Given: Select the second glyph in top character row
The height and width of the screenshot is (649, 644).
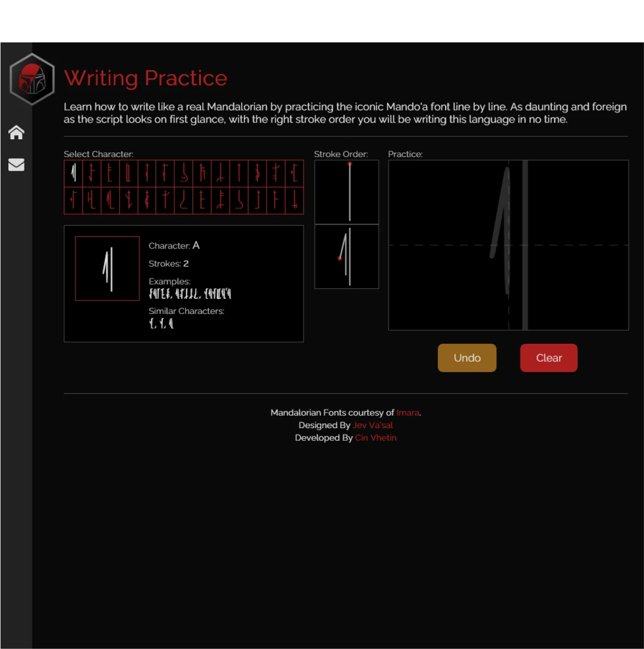Looking at the screenshot, I should [x=92, y=173].
